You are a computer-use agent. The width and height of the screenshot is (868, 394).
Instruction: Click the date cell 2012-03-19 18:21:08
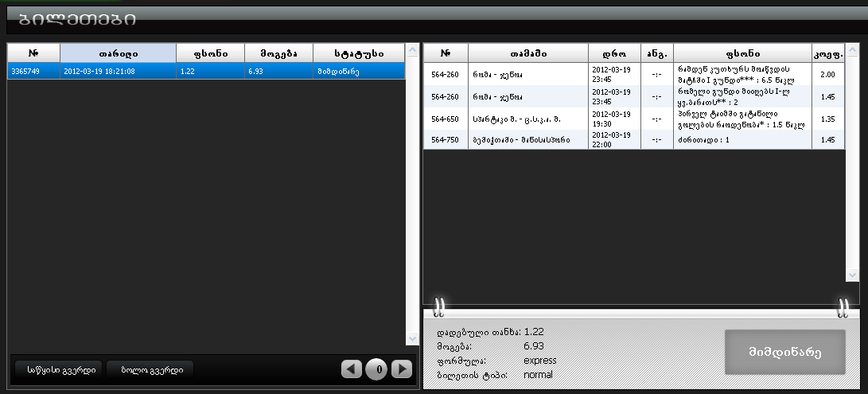pyautogui.click(x=119, y=72)
